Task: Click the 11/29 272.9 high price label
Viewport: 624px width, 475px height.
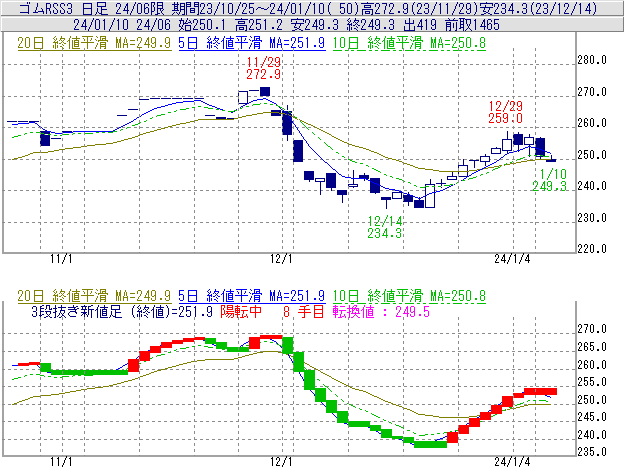Action: (x=263, y=68)
